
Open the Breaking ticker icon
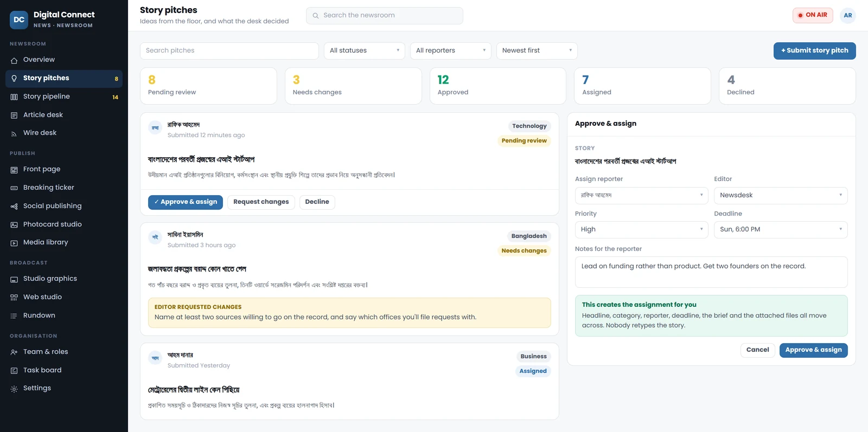[14, 188]
